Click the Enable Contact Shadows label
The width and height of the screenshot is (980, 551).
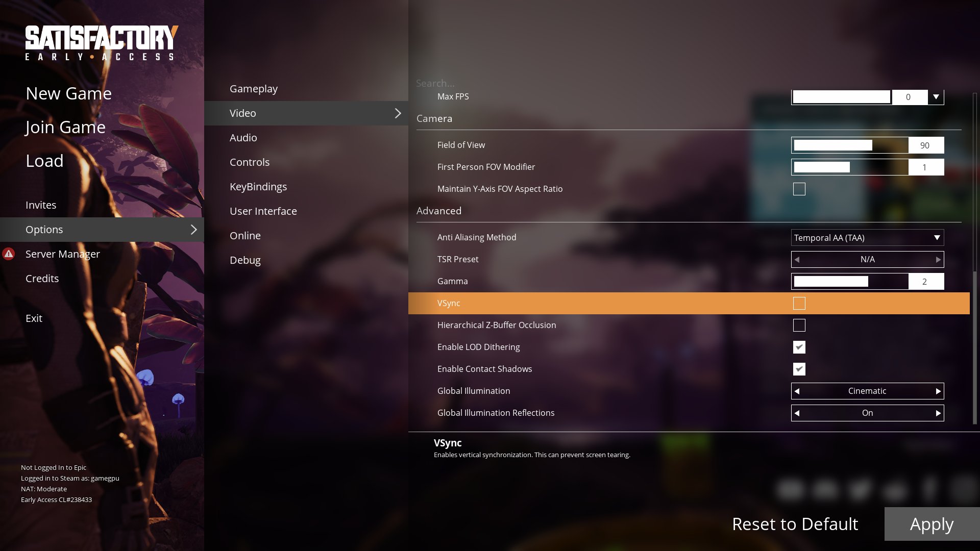point(485,369)
